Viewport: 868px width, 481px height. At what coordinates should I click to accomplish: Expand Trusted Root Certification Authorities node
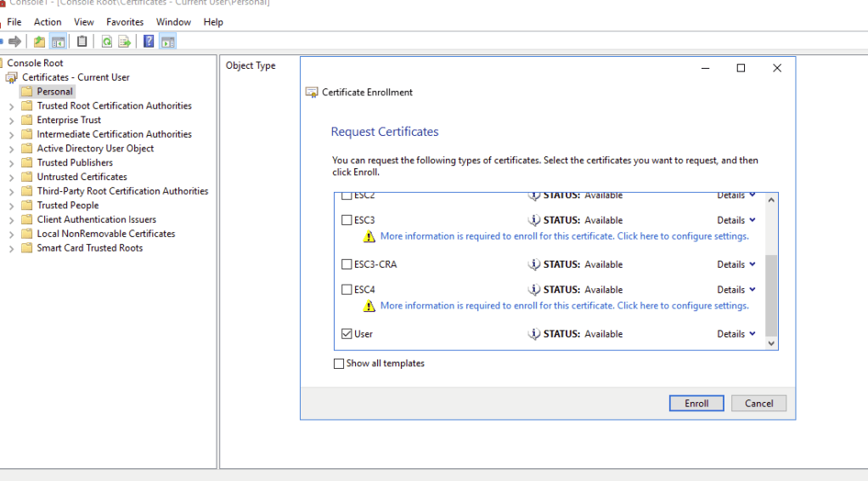coord(11,106)
